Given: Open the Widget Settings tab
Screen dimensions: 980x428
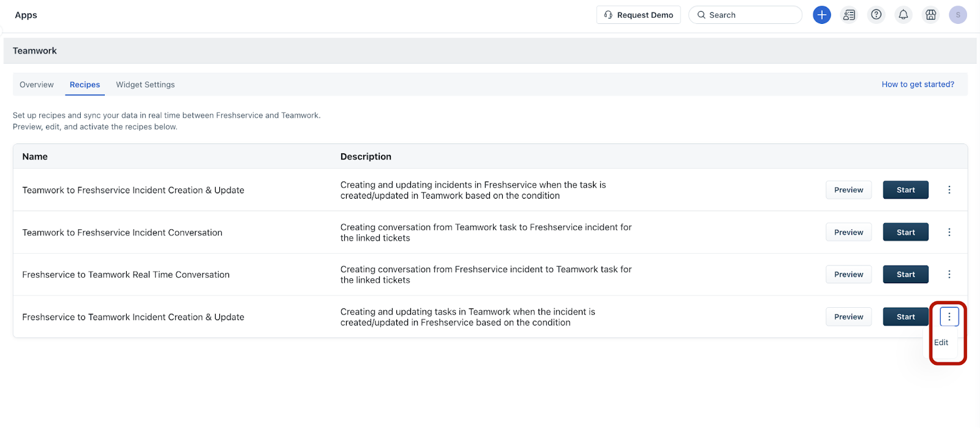Looking at the screenshot, I should (x=145, y=85).
